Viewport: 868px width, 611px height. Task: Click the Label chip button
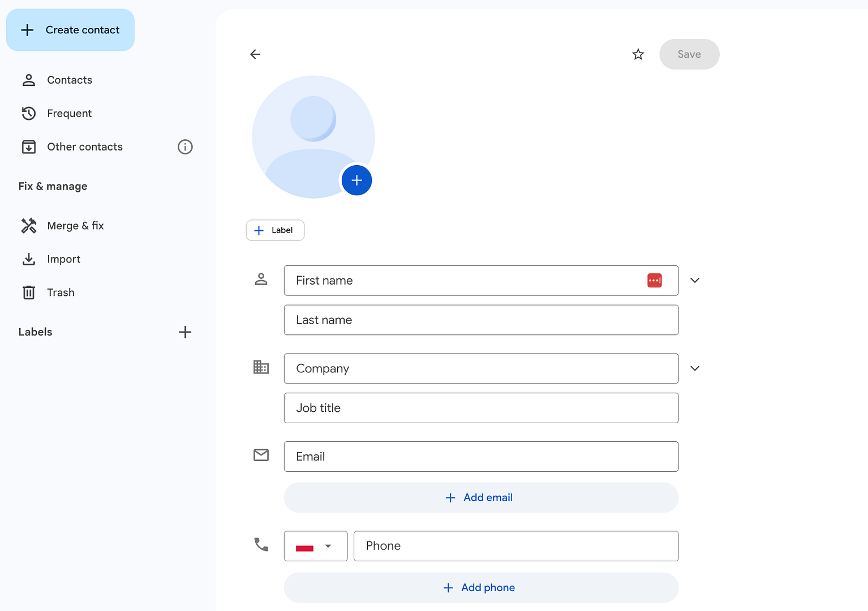[x=275, y=230]
